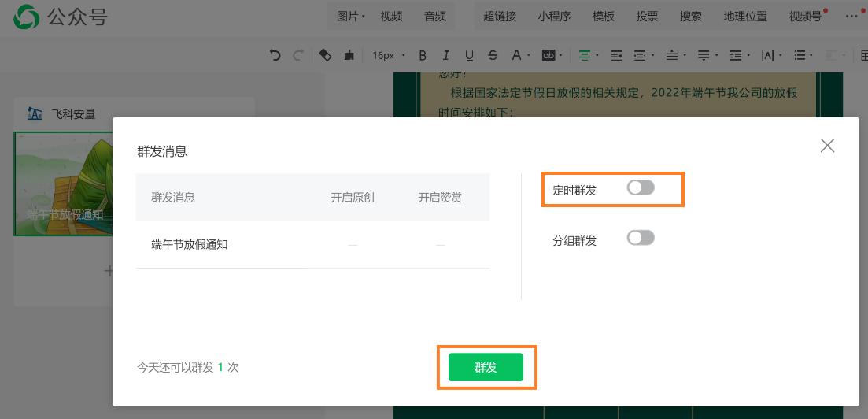Click the 视频号 toolbar entry

(804, 17)
